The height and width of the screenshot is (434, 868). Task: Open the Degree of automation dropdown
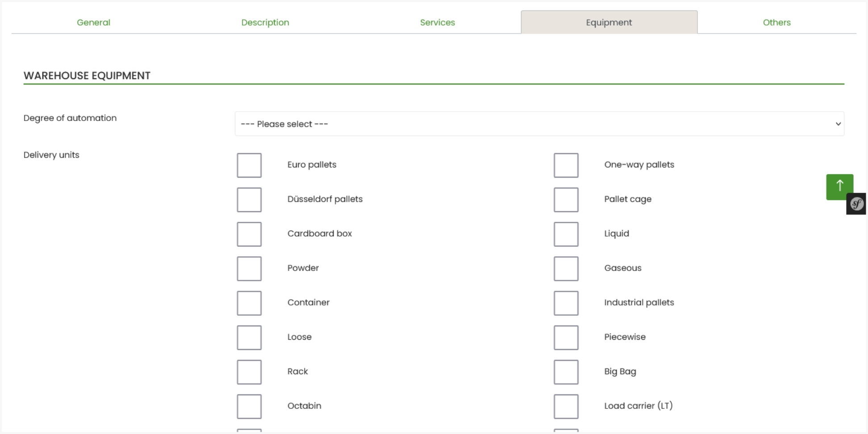(x=538, y=124)
